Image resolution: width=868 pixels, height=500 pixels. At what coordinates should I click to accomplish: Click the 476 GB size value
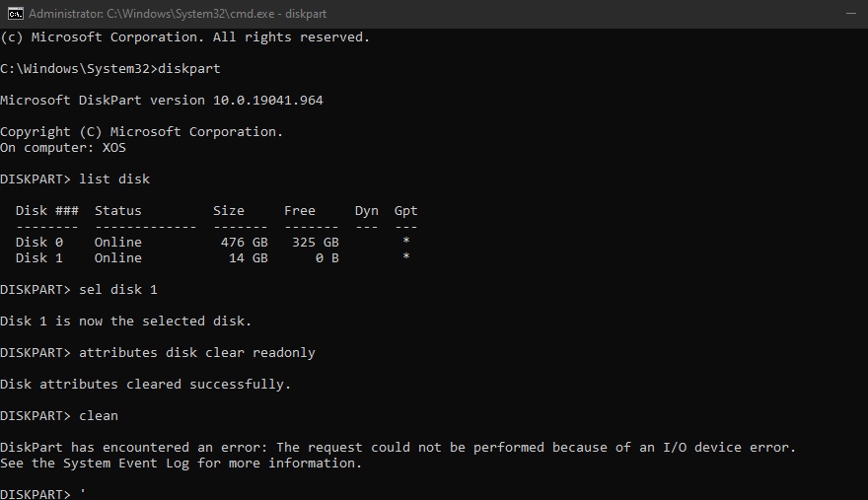[245, 243]
